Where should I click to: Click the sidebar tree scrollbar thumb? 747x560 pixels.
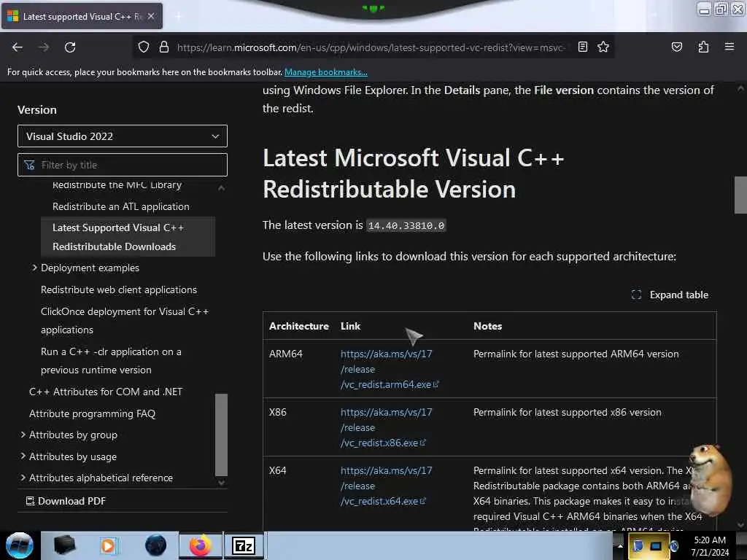[x=221, y=435]
